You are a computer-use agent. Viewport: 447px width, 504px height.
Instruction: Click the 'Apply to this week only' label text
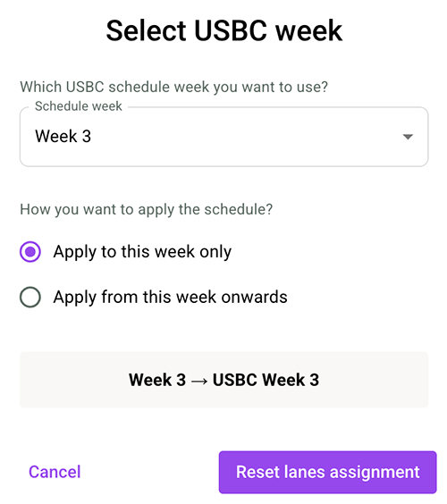[x=142, y=251]
